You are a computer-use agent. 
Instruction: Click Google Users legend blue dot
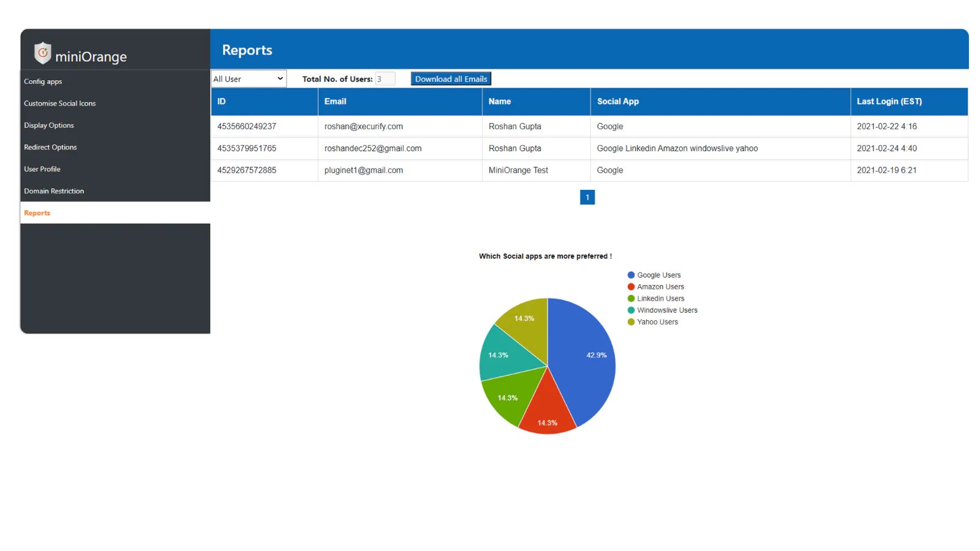[631, 275]
